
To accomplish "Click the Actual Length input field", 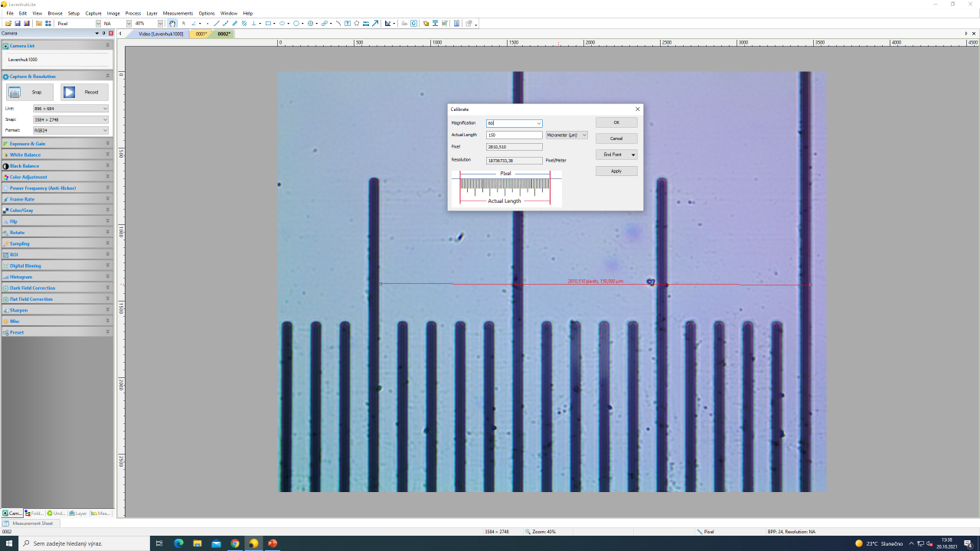I will [x=514, y=135].
